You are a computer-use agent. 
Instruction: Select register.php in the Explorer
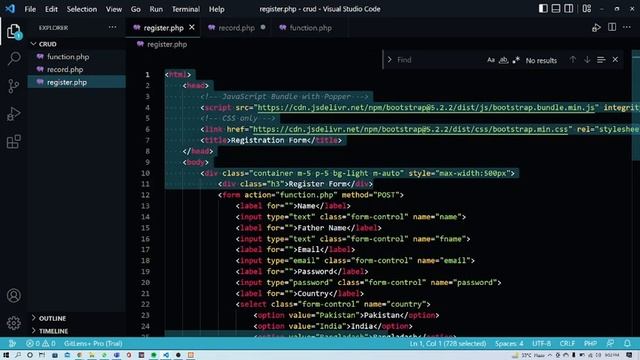[x=76, y=82]
